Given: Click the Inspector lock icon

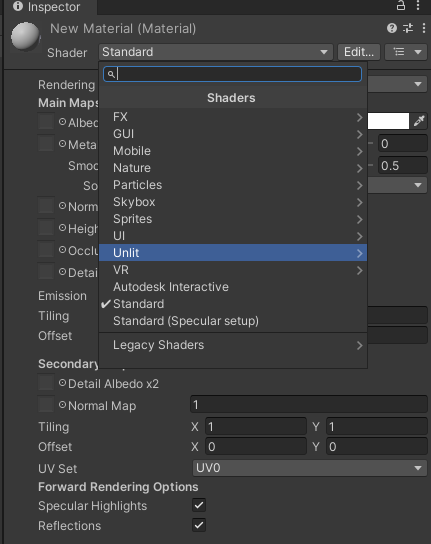Looking at the screenshot, I should click(x=401, y=6).
